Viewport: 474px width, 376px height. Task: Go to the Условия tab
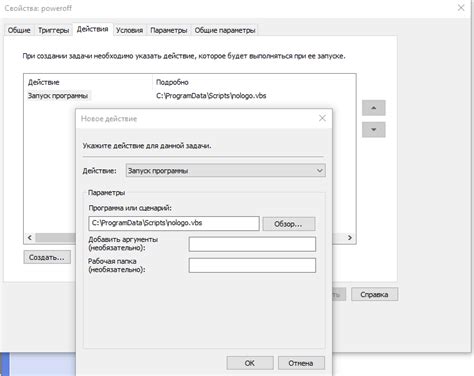(129, 30)
